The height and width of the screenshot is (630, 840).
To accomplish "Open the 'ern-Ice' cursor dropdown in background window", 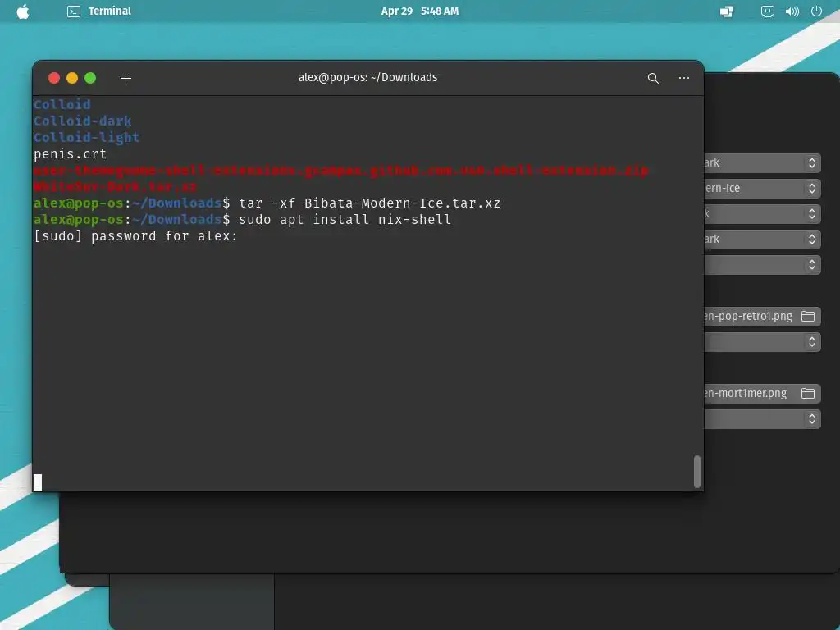I will pyautogui.click(x=762, y=188).
